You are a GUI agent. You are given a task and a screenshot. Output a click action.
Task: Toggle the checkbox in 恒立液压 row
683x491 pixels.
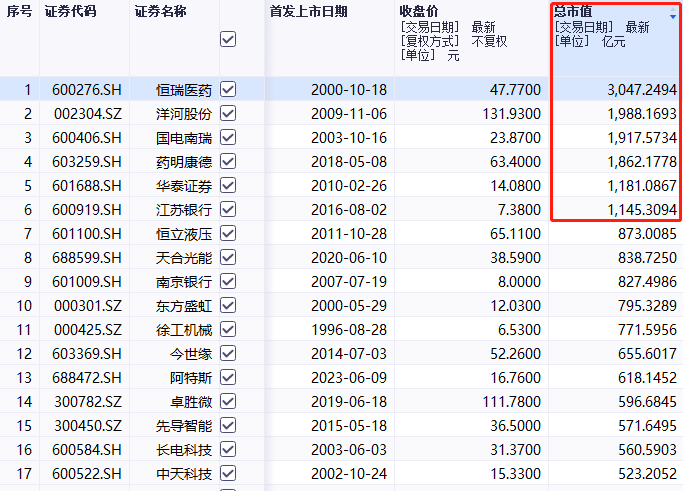[228, 233]
